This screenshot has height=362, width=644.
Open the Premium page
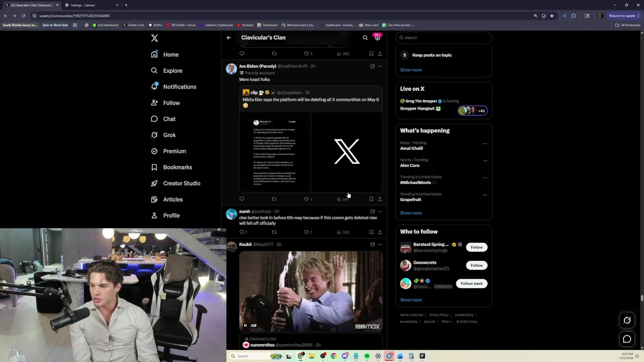coord(169,151)
